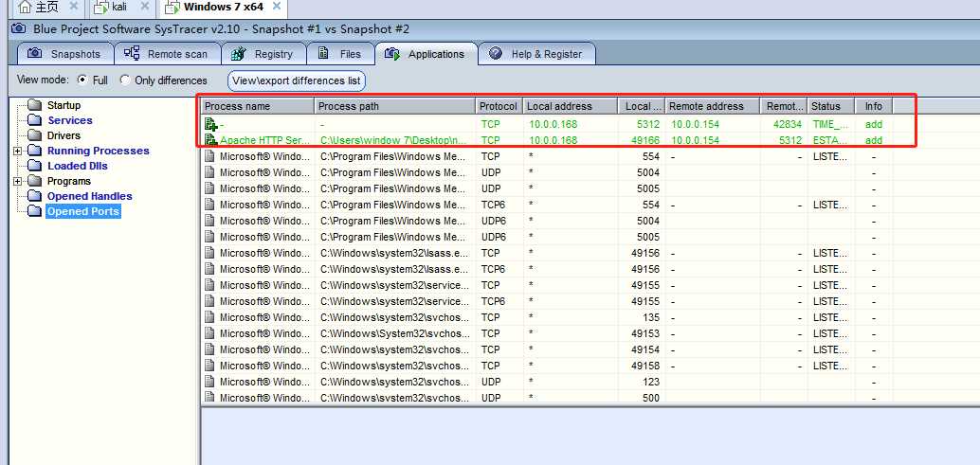
Task: Click the Opened Handles folder icon
Action: [35, 196]
